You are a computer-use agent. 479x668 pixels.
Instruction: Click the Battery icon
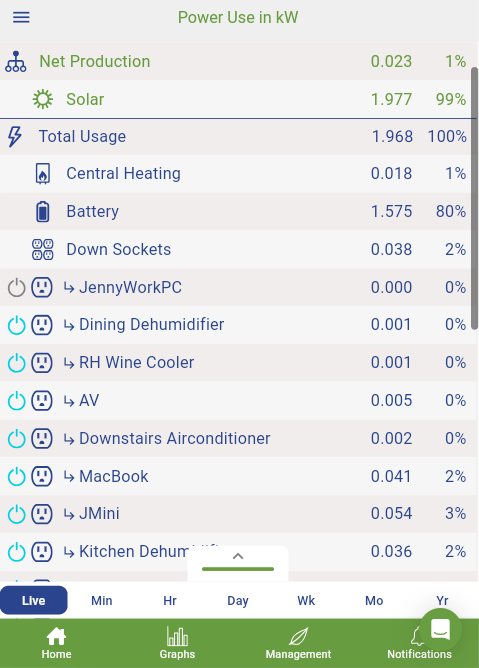pos(43,211)
